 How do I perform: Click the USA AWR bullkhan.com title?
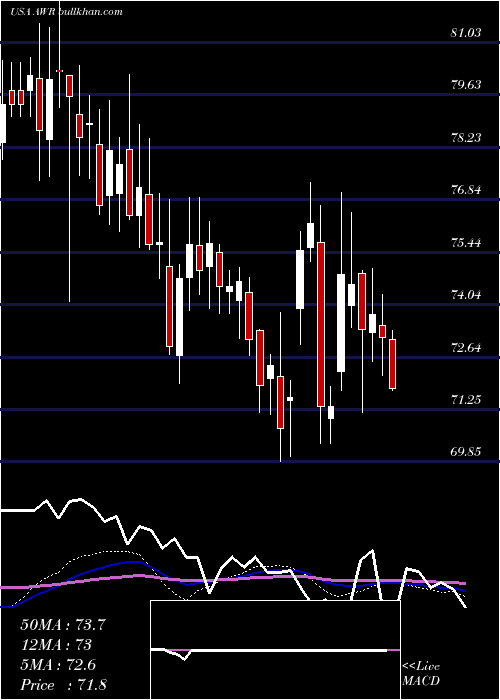pos(66,12)
